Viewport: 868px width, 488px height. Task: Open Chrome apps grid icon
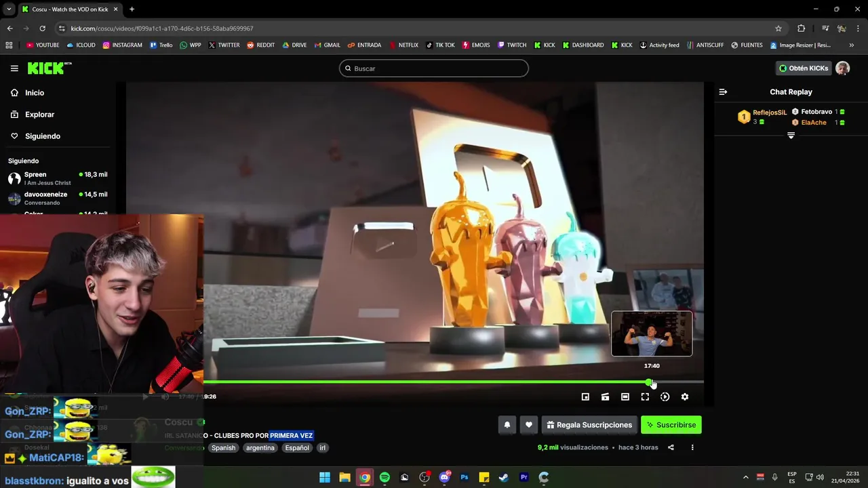[x=9, y=45]
